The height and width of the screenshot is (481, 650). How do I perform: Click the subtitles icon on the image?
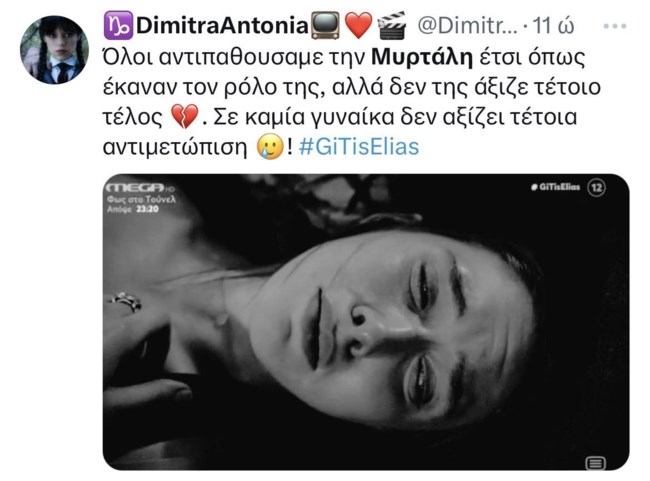pos(595,462)
